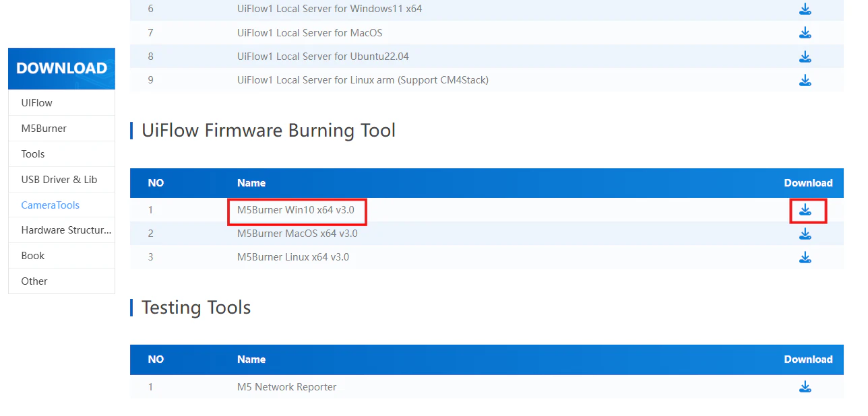
Task: Click UiFlow1 Local Server for Ubuntu22.04 text
Action: pyautogui.click(x=323, y=57)
